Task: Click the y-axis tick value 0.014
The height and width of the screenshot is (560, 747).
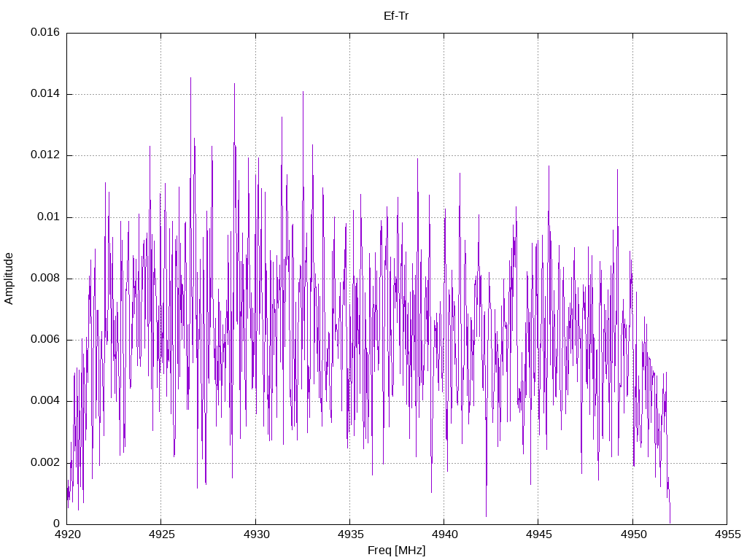Action: click(45, 94)
